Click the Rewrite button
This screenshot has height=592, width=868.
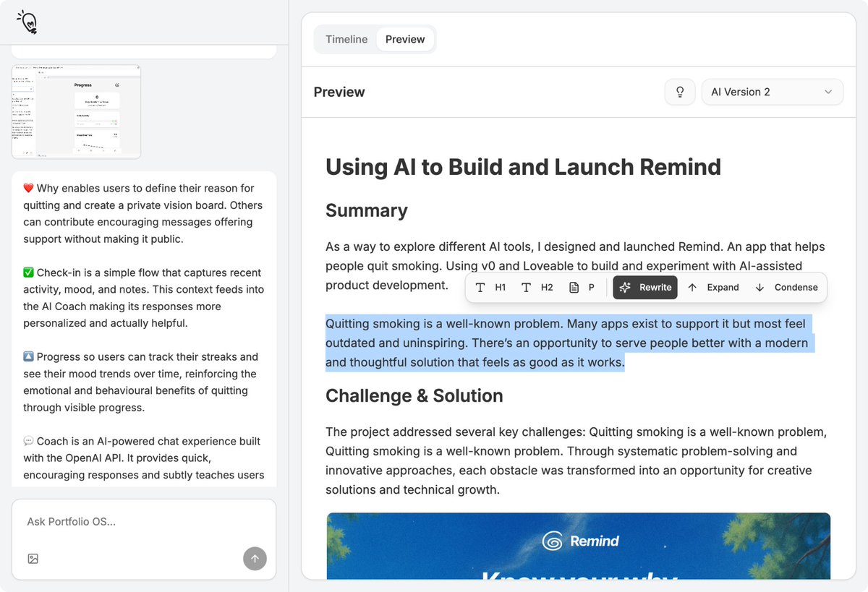pyautogui.click(x=645, y=287)
